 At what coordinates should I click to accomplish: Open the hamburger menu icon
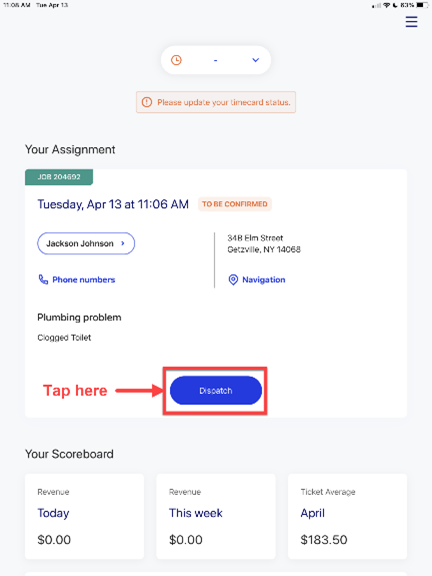(x=411, y=21)
